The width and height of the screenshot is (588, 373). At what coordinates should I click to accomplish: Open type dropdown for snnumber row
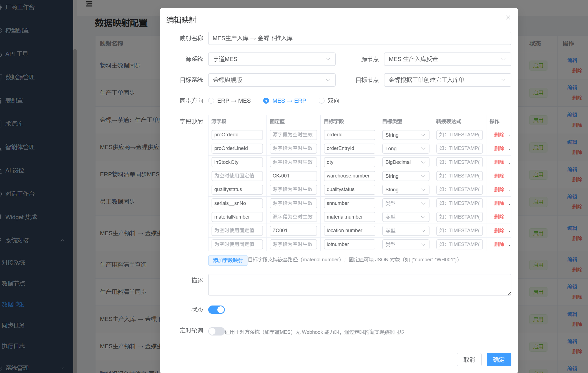pos(406,203)
